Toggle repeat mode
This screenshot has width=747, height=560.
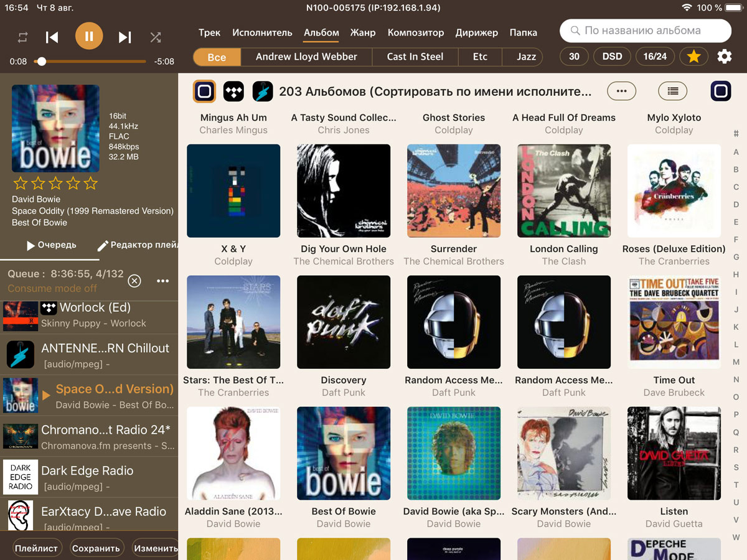tap(22, 37)
